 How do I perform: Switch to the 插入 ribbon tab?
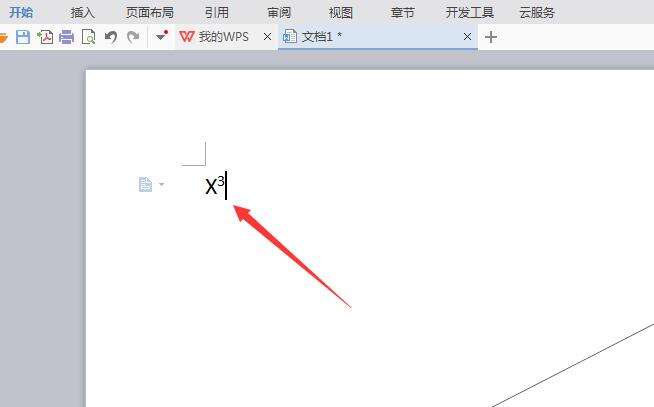pos(83,13)
